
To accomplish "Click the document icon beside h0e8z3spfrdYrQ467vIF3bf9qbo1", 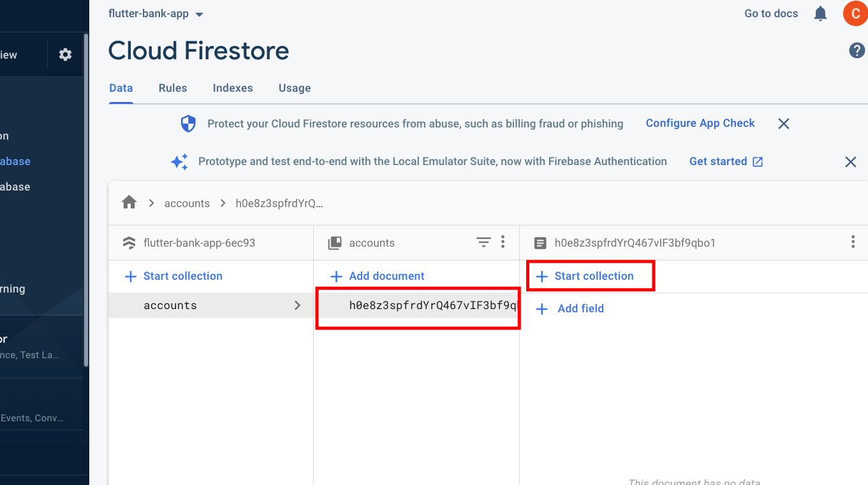I will click(540, 243).
